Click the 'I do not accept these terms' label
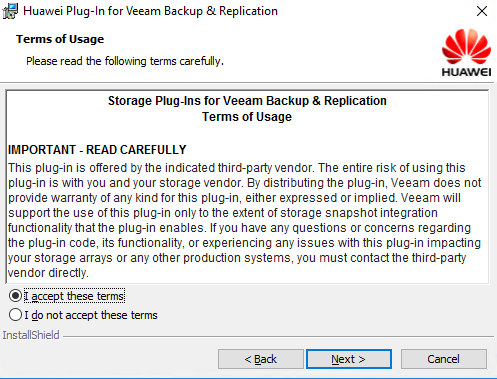This screenshot has width=497, height=379. (91, 315)
